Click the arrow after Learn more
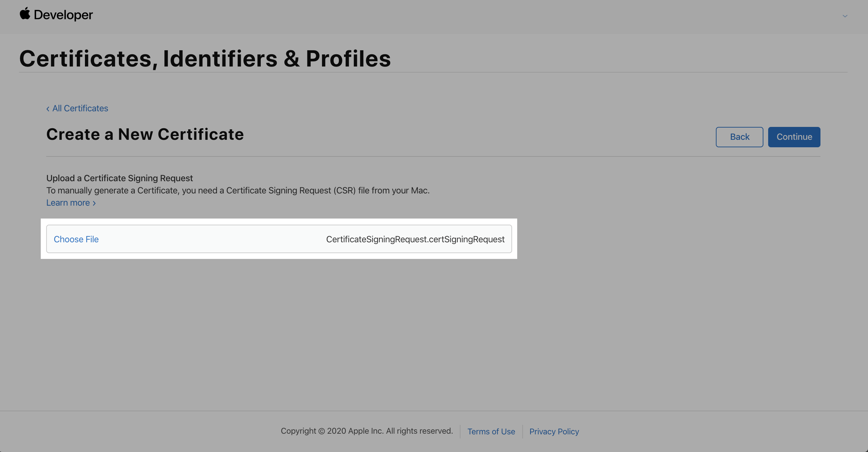This screenshot has width=868, height=452. click(x=94, y=203)
